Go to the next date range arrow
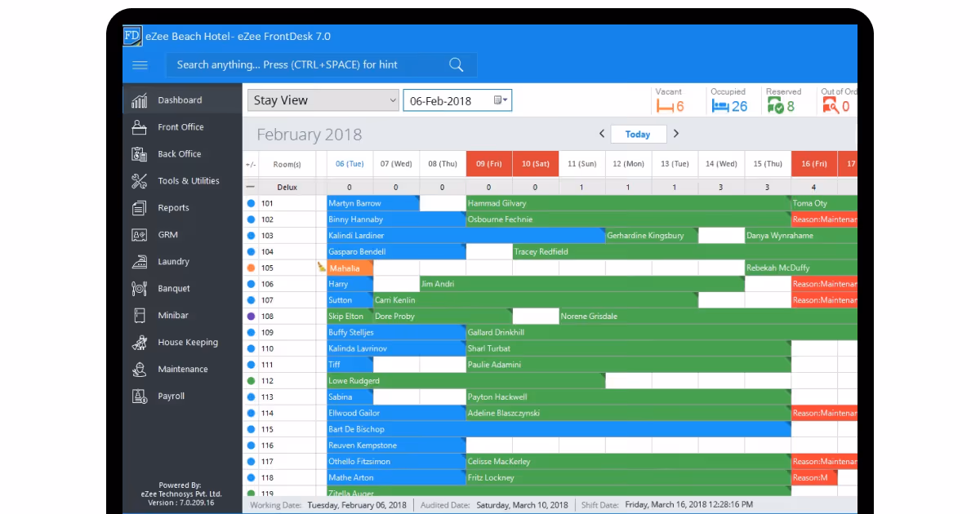This screenshot has width=980, height=514. pyautogui.click(x=676, y=134)
